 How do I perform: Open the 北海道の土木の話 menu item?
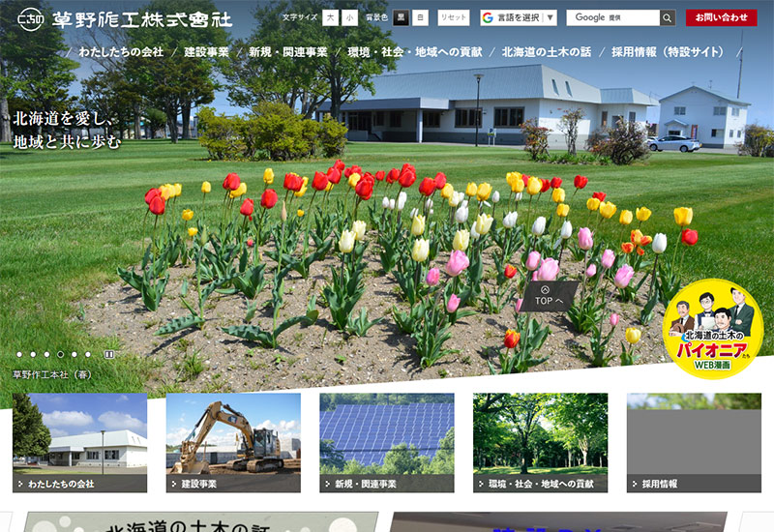tap(547, 52)
